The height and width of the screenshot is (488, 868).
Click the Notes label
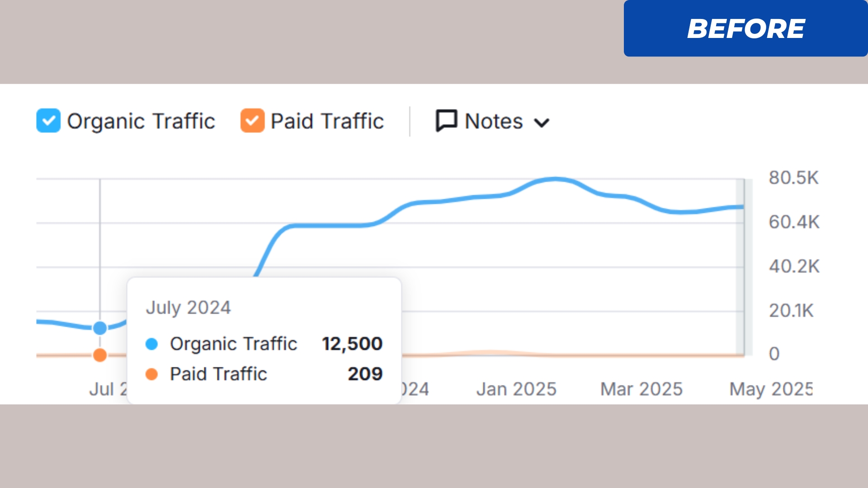click(x=494, y=121)
